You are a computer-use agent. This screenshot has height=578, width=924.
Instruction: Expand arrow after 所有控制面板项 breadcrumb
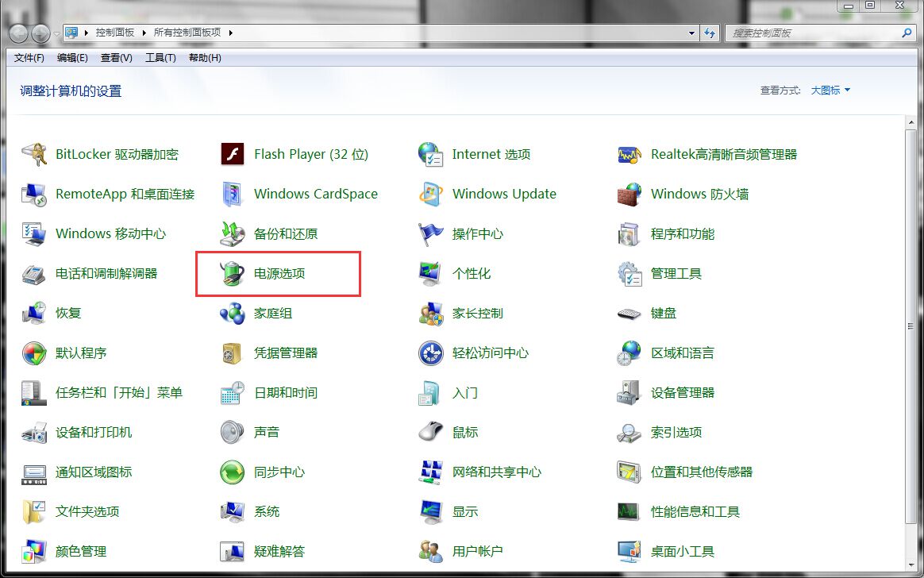(230, 33)
